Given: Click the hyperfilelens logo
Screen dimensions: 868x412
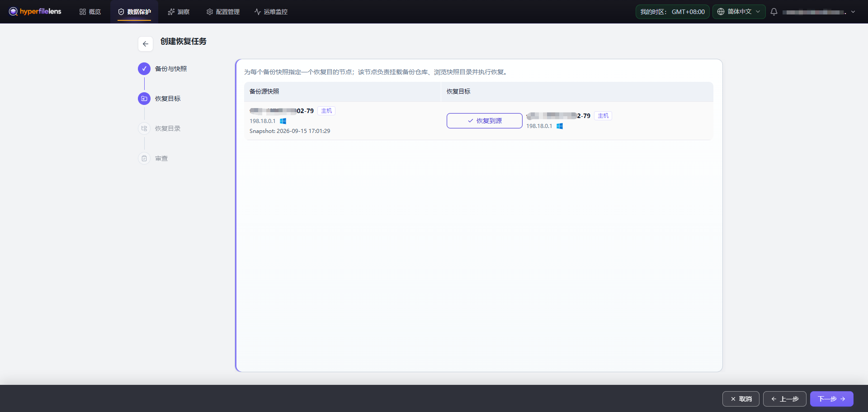Looking at the screenshot, I should pos(35,11).
